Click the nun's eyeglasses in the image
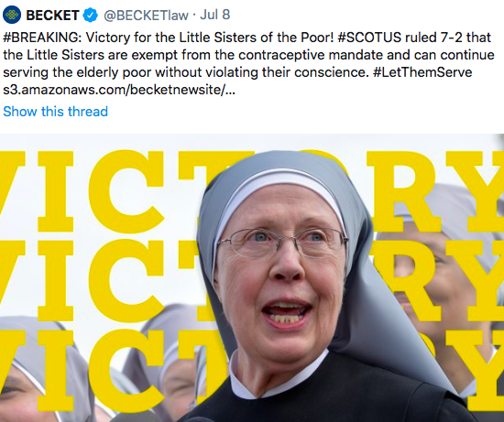 point(282,243)
